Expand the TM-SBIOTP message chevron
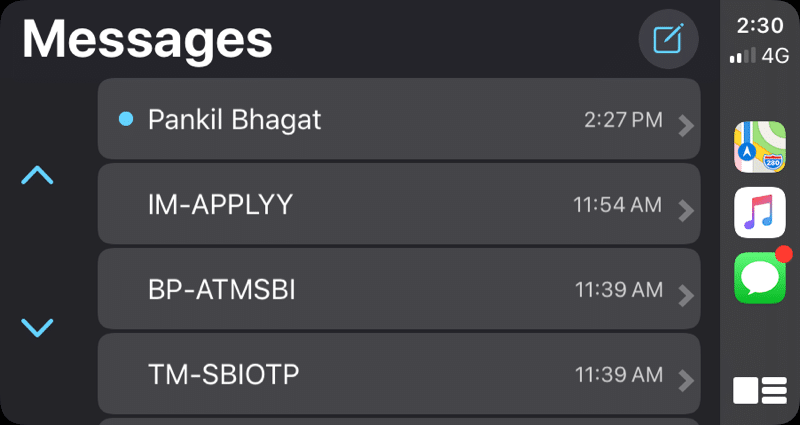The width and height of the screenshot is (800, 425). click(685, 380)
